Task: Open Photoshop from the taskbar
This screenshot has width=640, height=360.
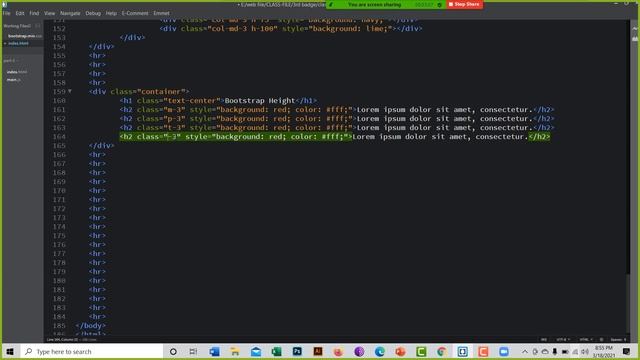Action: click(297, 351)
